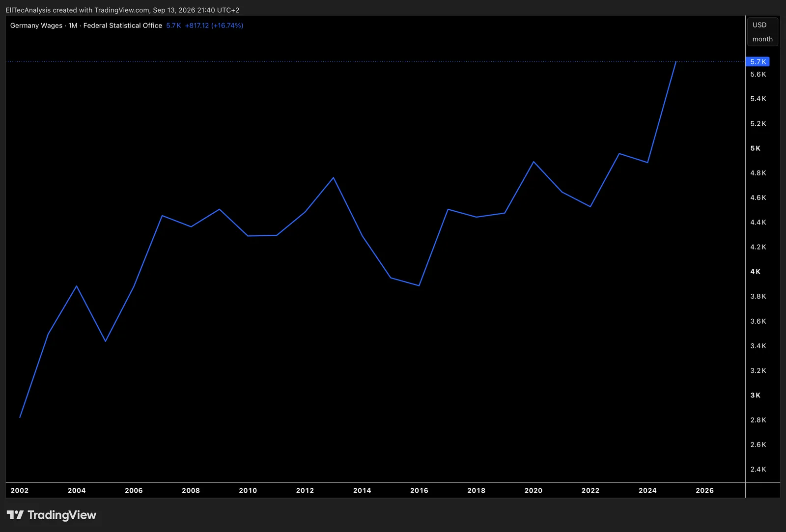
Task: Click the USD month unit box
Action: (x=762, y=32)
